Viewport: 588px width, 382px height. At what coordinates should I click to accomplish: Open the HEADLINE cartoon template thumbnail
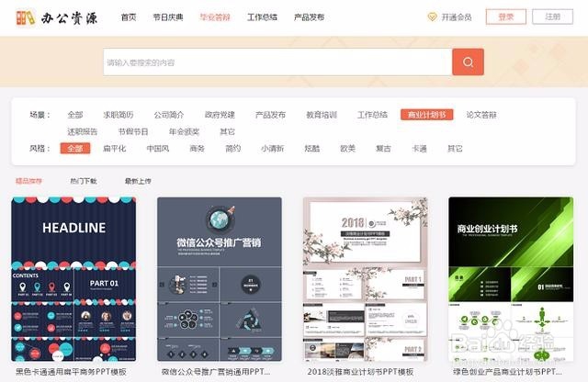tap(73, 279)
